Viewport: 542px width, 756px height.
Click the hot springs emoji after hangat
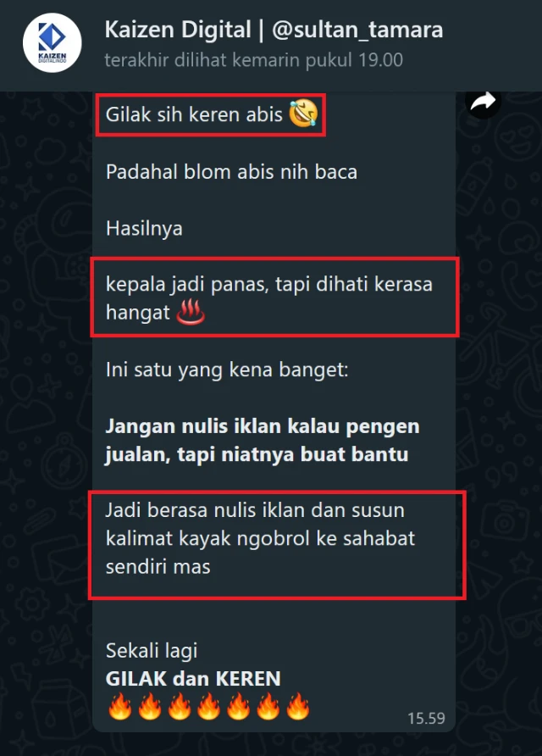[191, 312]
